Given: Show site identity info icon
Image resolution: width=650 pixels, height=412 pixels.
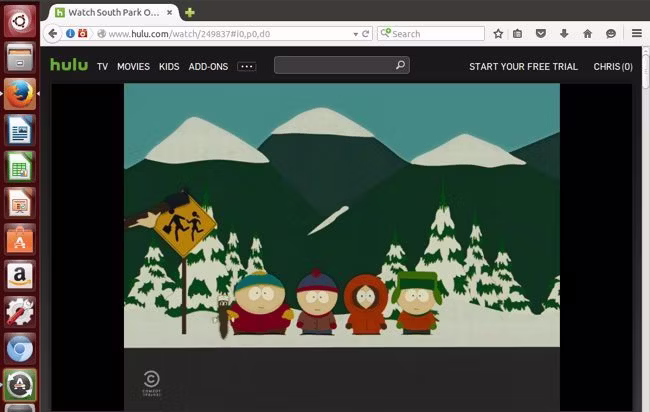Looking at the screenshot, I should tap(70, 34).
